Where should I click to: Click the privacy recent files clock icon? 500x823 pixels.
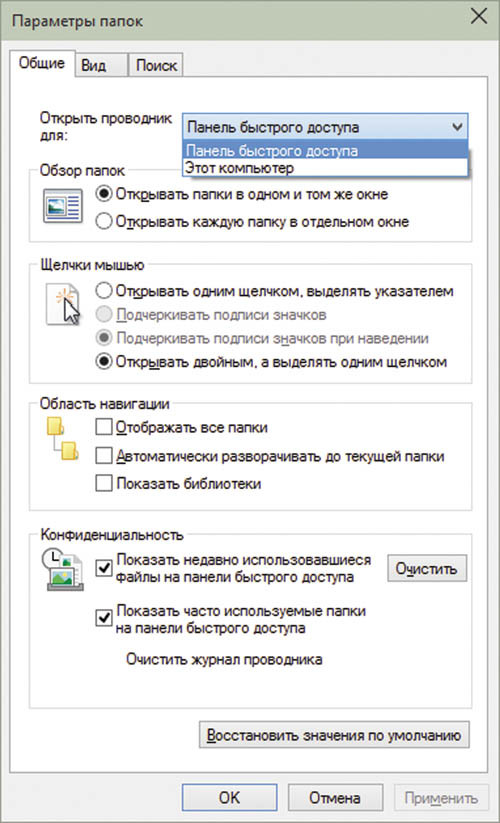click(x=62, y=569)
